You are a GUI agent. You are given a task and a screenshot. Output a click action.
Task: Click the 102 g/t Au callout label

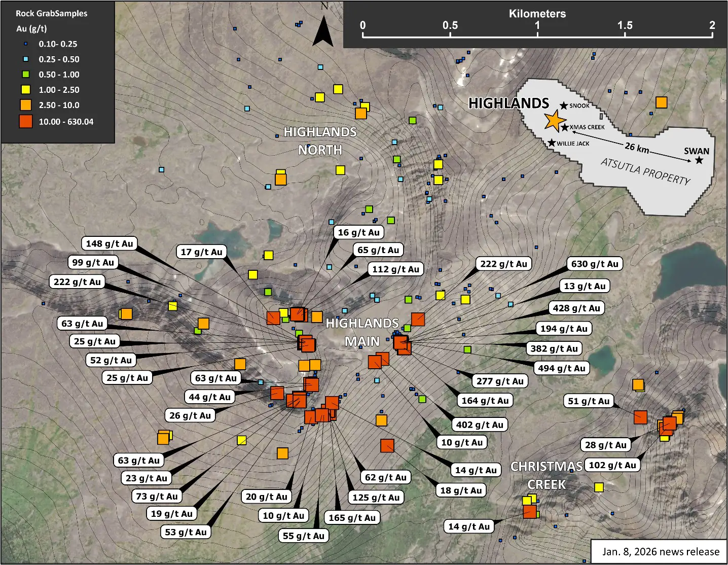[612, 465]
